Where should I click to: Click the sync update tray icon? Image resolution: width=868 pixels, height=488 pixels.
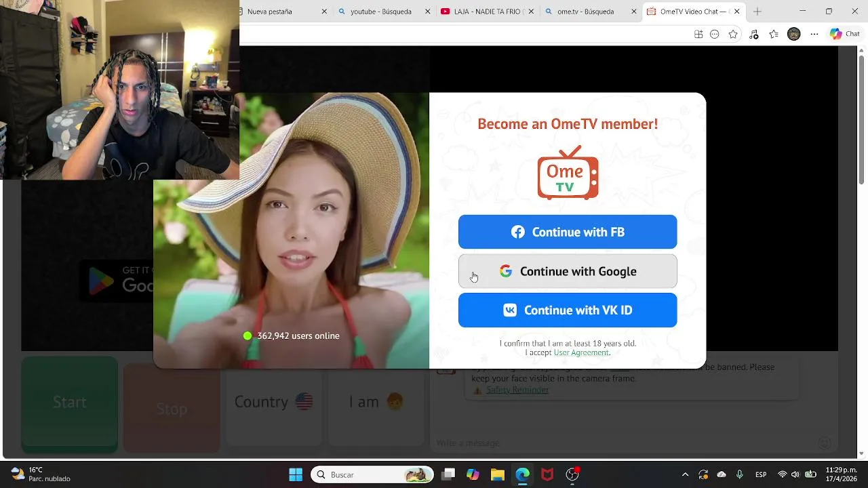click(703, 474)
